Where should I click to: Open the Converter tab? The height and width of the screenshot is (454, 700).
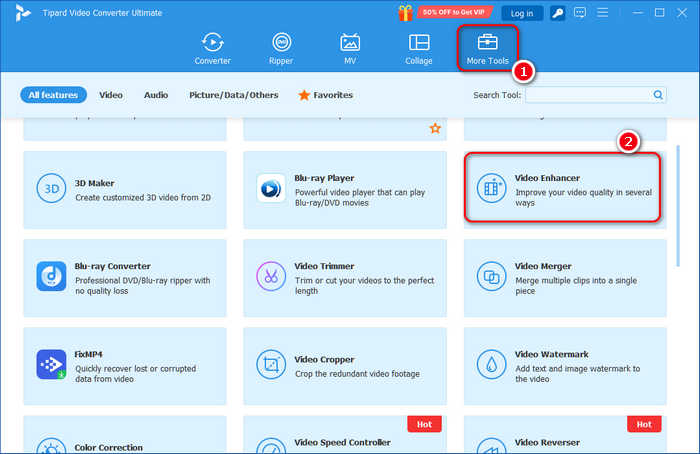coord(212,49)
